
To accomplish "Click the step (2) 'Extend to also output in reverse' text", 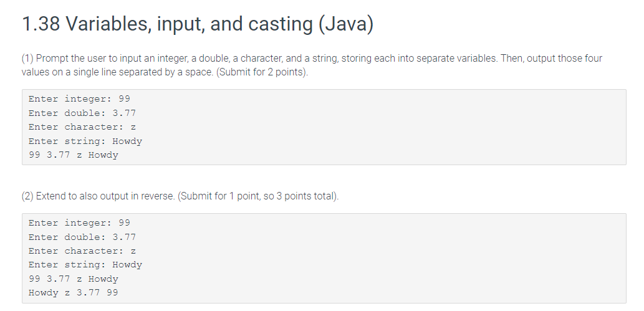I will coord(105,196).
